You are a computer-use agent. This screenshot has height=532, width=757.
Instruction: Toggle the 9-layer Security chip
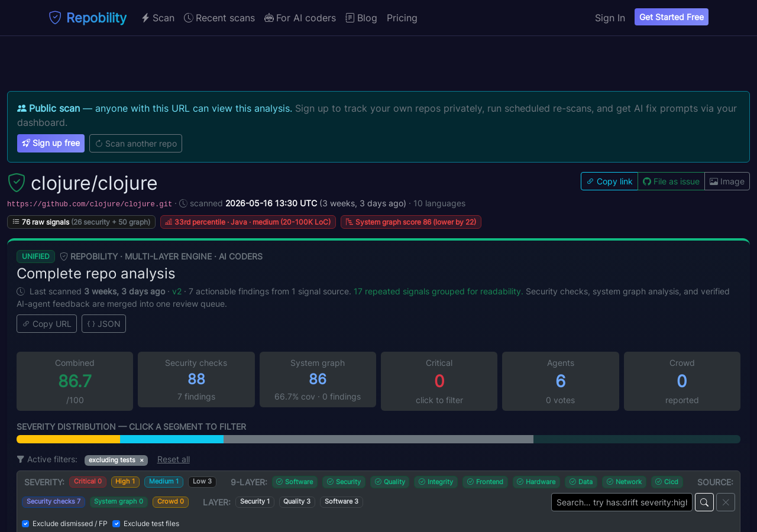[344, 482]
